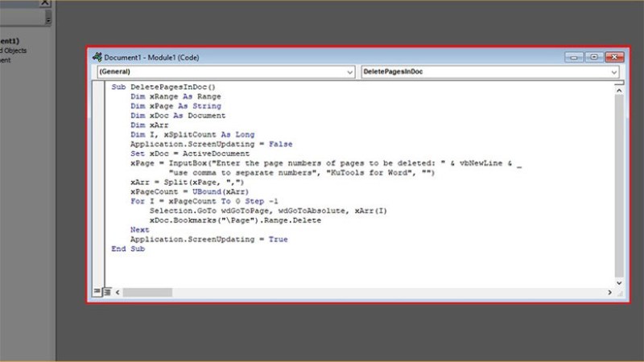644x362 pixels.
Task: Click the split bar above the vertical scrollbar
Action: point(619,83)
